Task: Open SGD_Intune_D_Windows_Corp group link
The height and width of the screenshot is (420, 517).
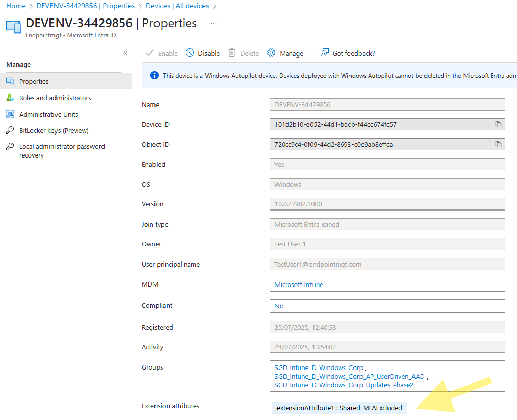Action: [318, 367]
